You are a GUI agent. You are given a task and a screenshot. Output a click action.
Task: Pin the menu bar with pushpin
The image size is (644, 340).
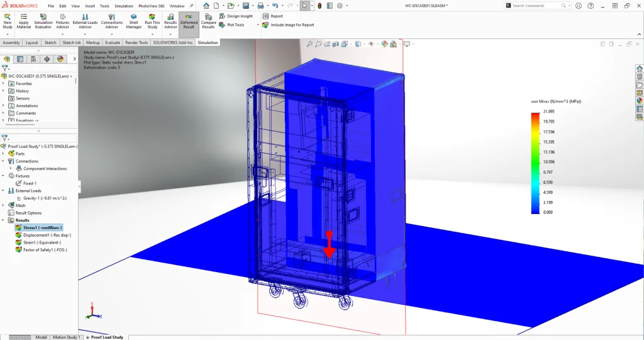(x=191, y=6)
